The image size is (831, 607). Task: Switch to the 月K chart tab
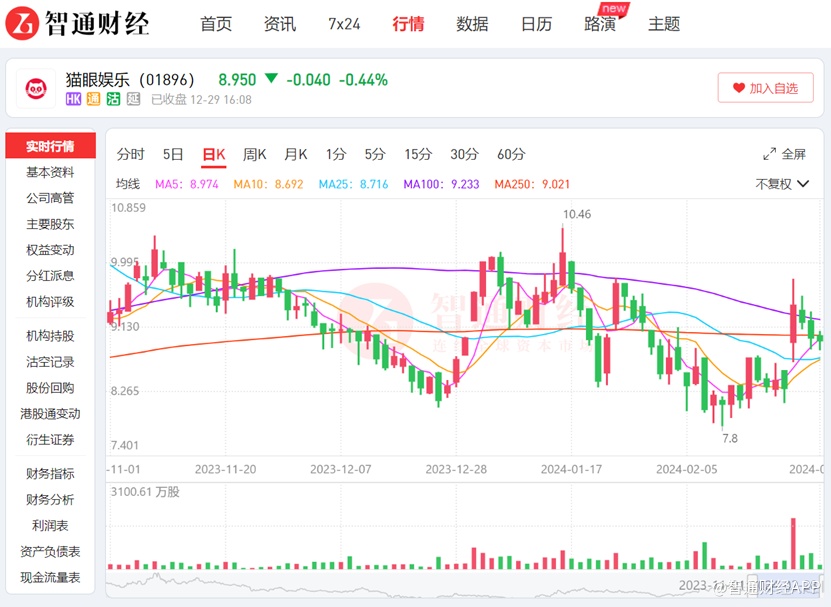[x=296, y=154]
